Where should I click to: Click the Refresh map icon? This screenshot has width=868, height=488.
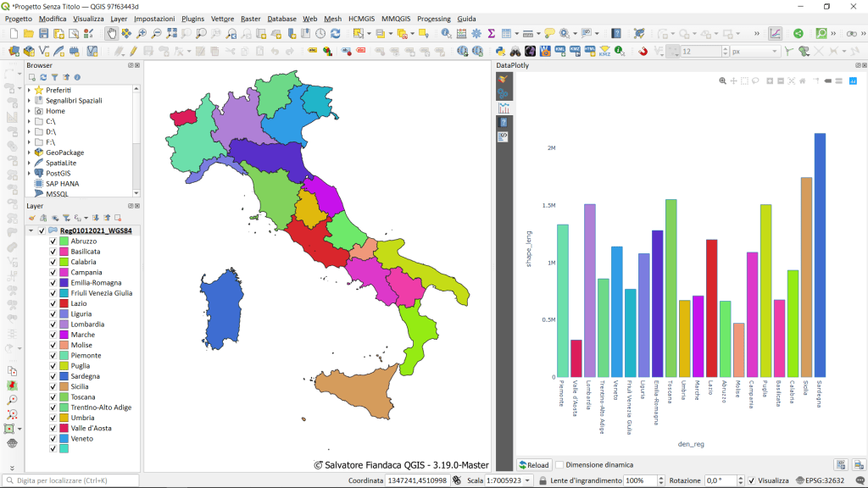[335, 33]
